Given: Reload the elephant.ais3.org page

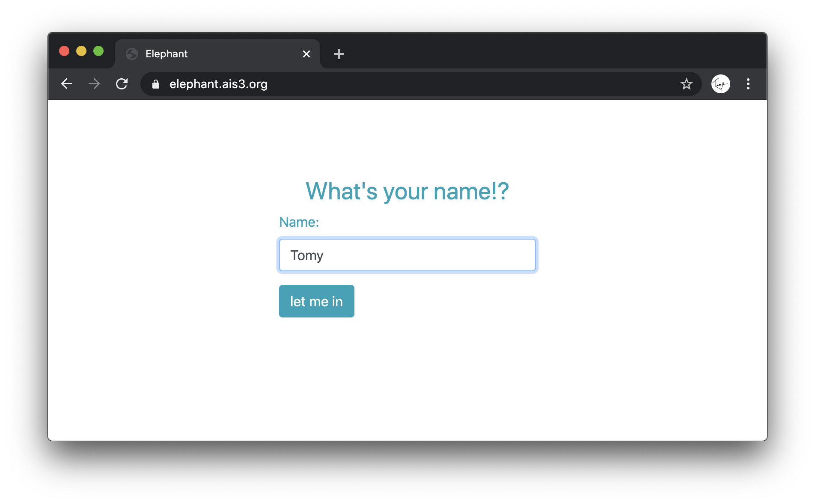Looking at the screenshot, I should pos(122,84).
